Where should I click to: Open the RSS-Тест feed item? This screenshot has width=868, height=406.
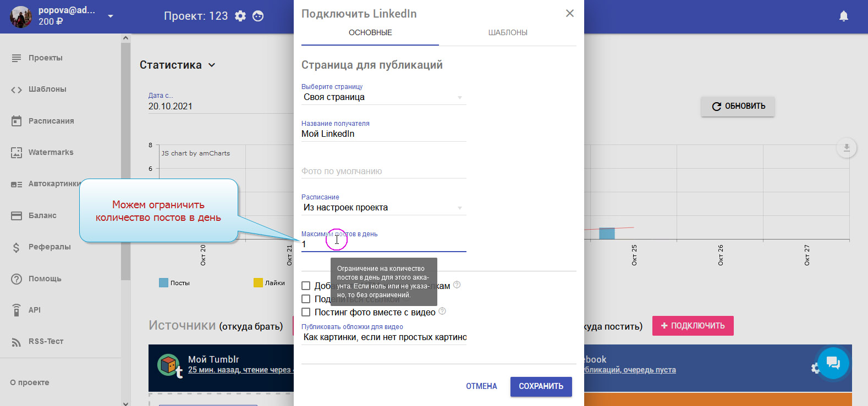coord(46,341)
